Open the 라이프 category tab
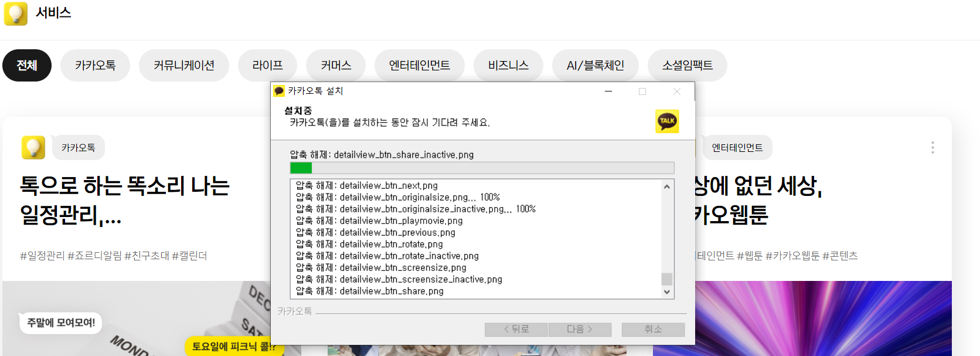This screenshot has width=980, height=356. [267, 65]
